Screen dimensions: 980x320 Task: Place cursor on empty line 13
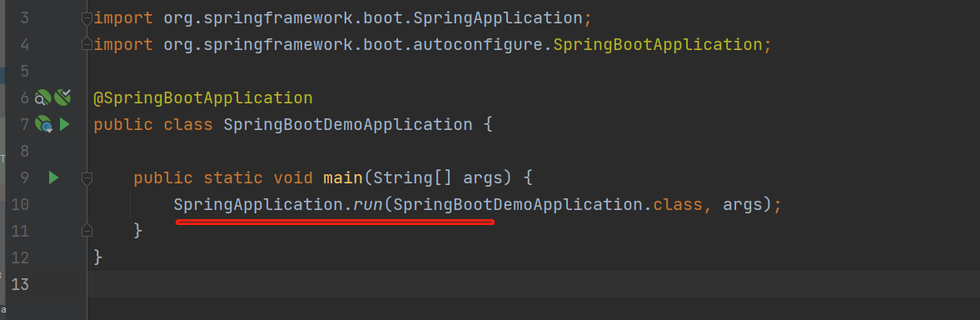tap(533, 283)
